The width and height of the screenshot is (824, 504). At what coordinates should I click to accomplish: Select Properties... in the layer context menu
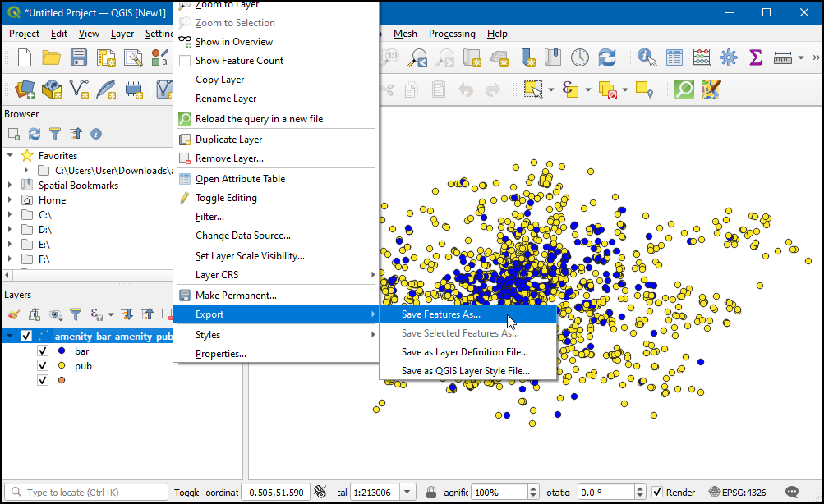coord(220,354)
